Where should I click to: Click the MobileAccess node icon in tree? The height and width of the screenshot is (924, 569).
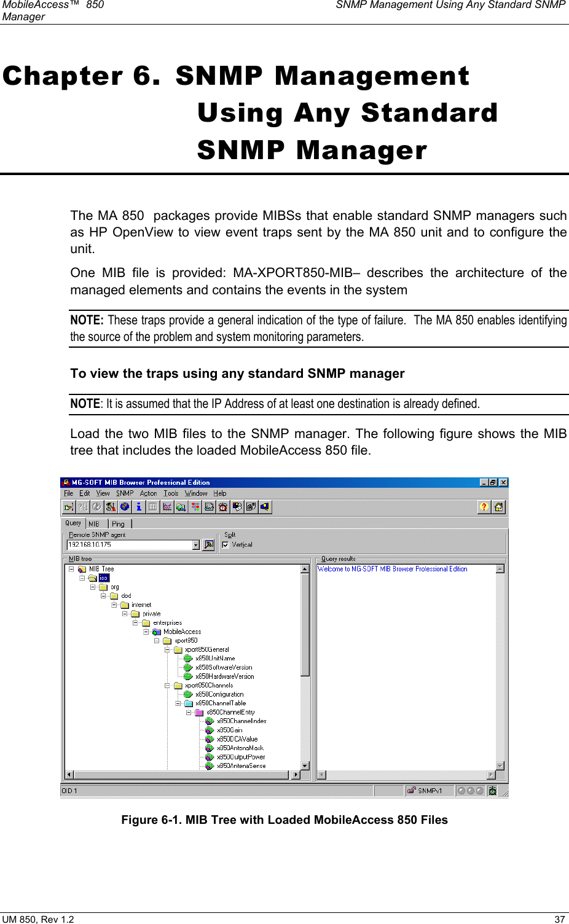pyautogui.click(x=157, y=632)
